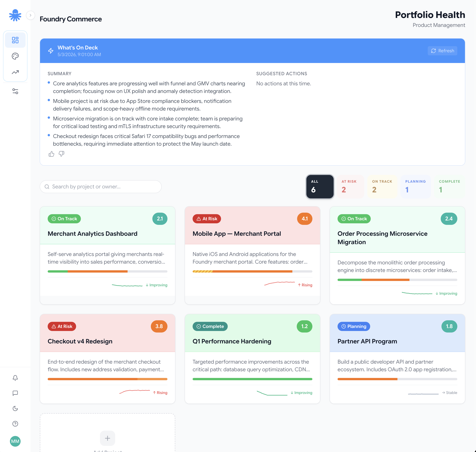This screenshot has height=452, width=476.
Task: Click the Rising trend sparkline on Checkout v4
Action: point(135,392)
